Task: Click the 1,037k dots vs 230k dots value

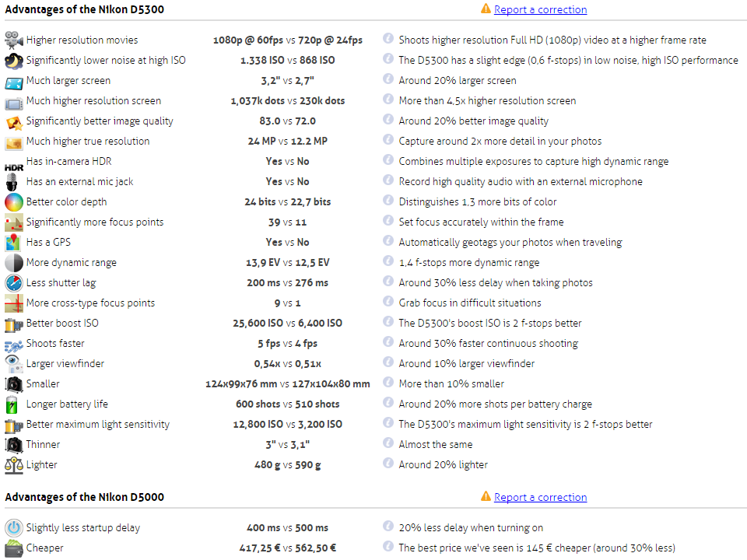Action: point(288,101)
